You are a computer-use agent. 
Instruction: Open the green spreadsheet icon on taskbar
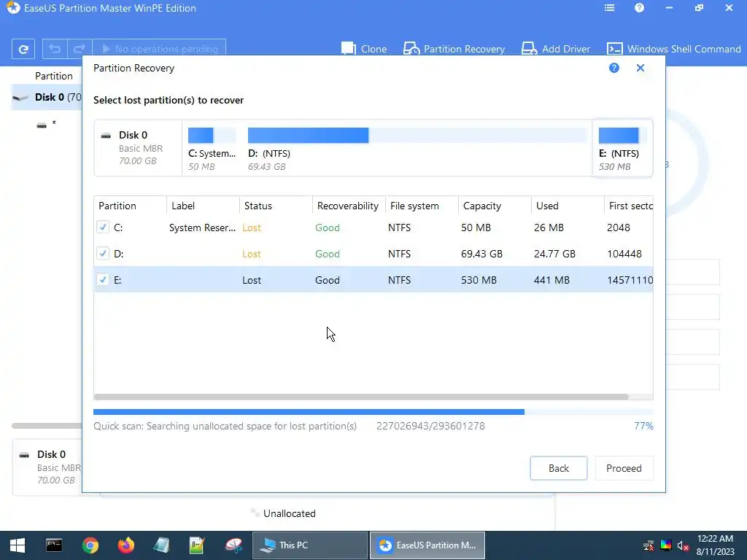click(197, 545)
